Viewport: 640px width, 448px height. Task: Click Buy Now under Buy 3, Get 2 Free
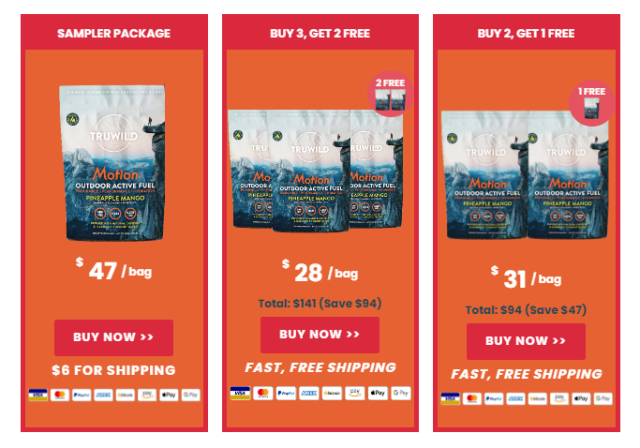320,335
